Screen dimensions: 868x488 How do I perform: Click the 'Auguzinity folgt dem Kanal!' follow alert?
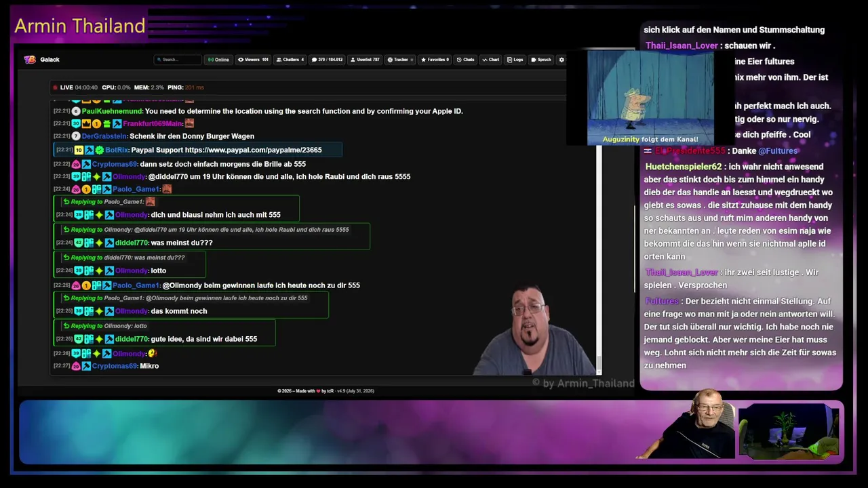click(650, 140)
